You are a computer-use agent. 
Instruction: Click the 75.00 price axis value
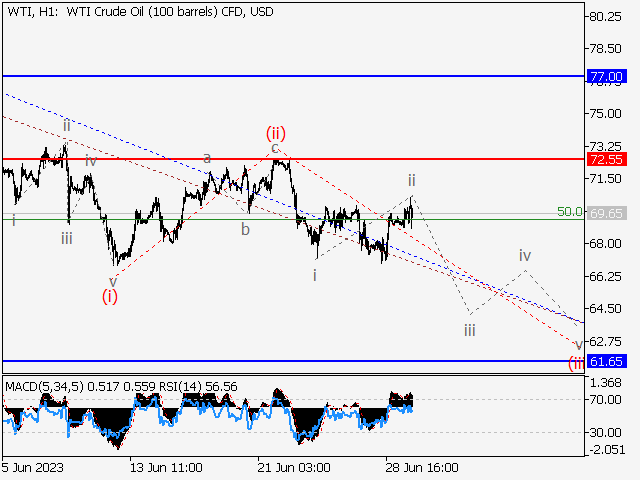click(606, 113)
